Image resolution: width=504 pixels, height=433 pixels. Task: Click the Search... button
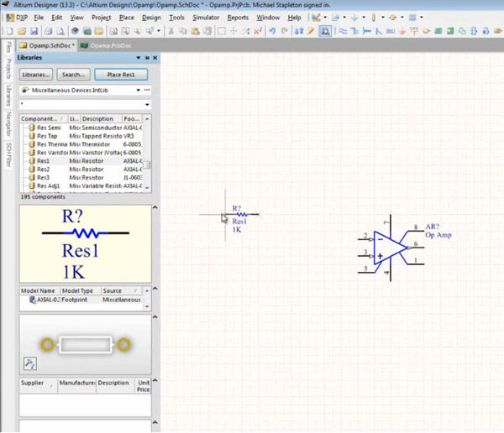73,75
